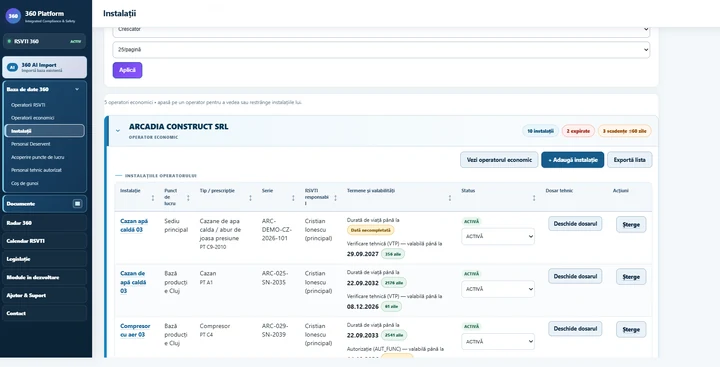Open the Crescător sort order dropdown
Screen dimensions: 720x367
pyautogui.click(x=381, y=31)
